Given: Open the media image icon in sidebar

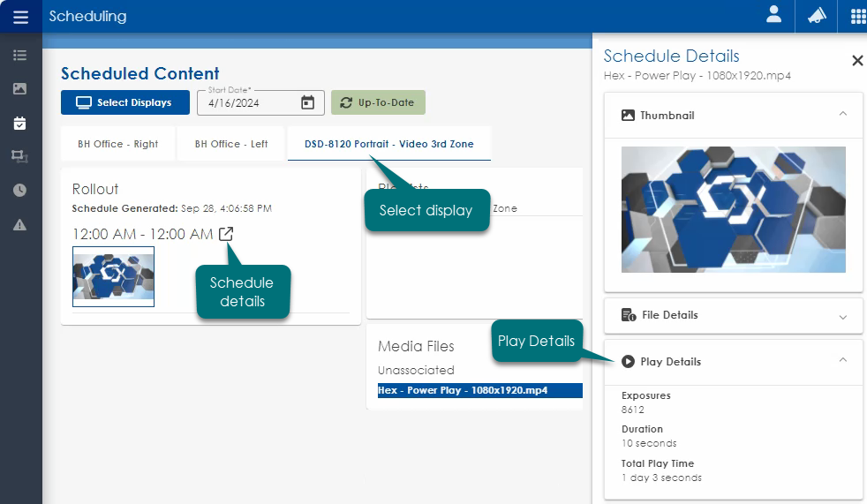Looking at the screenshot, I should [x=20, y=89].
